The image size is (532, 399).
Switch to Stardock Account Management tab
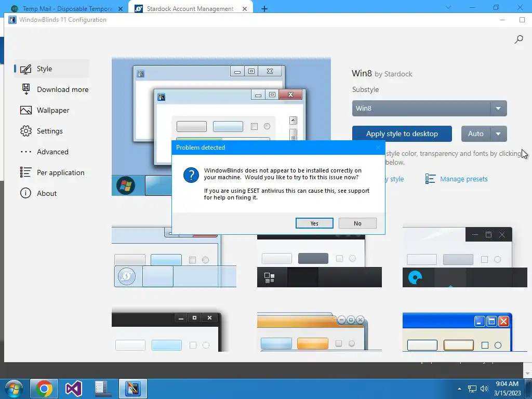(190, 9)
